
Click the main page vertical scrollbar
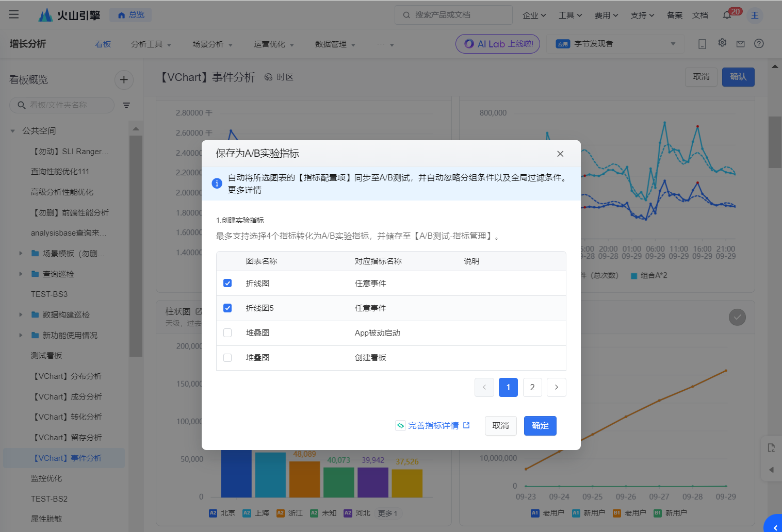775,142
